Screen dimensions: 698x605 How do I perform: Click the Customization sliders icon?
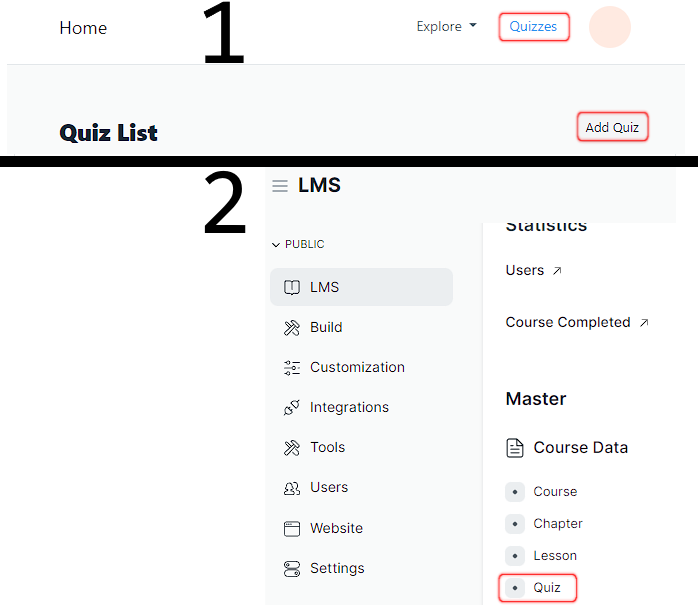click(292, 367)
